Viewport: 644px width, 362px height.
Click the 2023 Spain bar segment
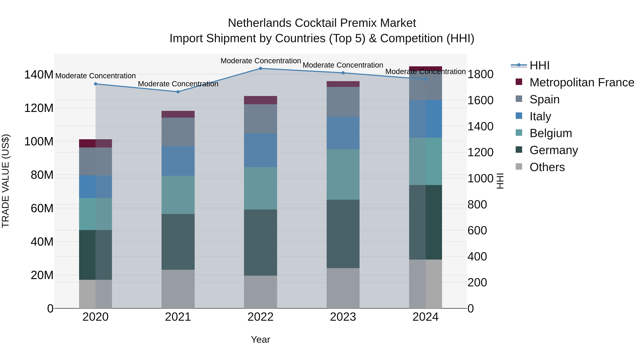pos(343,102)
